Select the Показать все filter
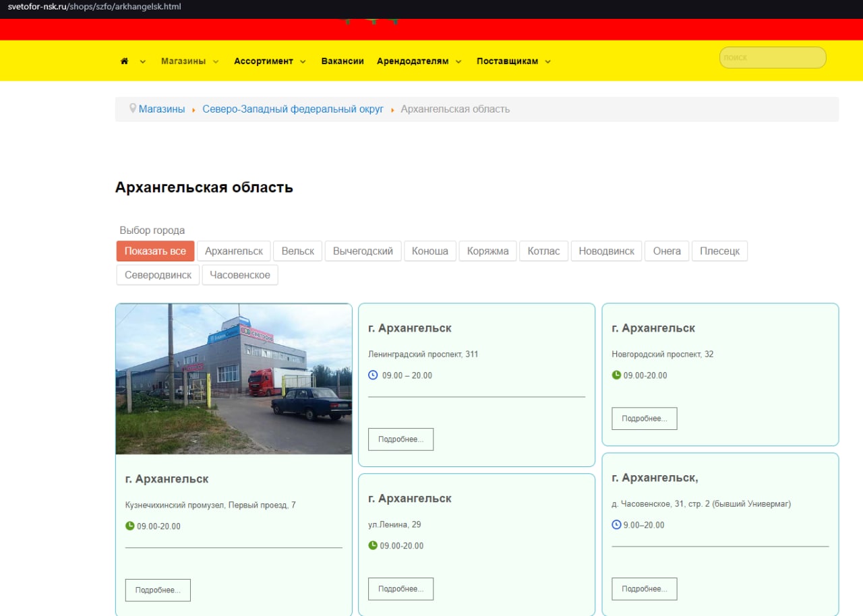Image resolution: width=863 pixels, height=616 pixels. (155, 251)
